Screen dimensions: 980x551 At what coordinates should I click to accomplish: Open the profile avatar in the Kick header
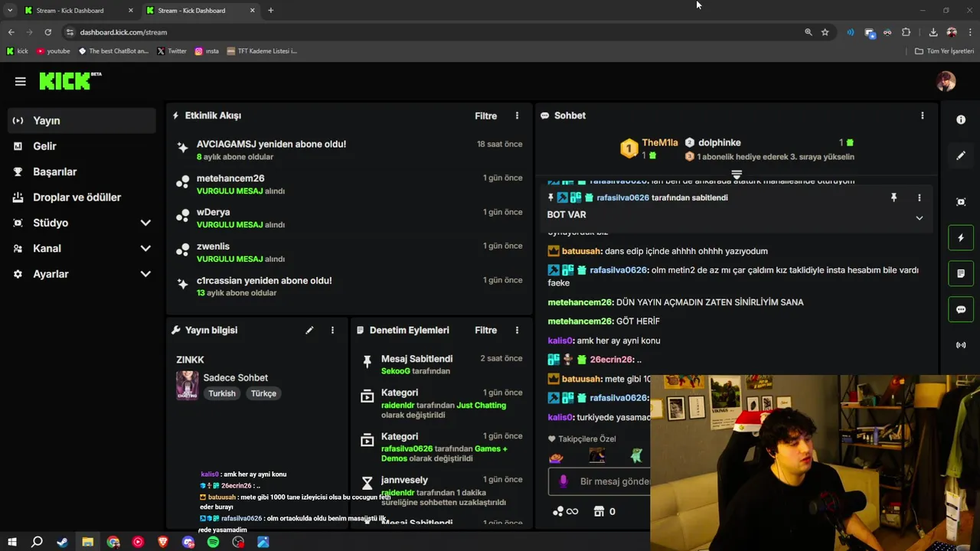point(946,81)
